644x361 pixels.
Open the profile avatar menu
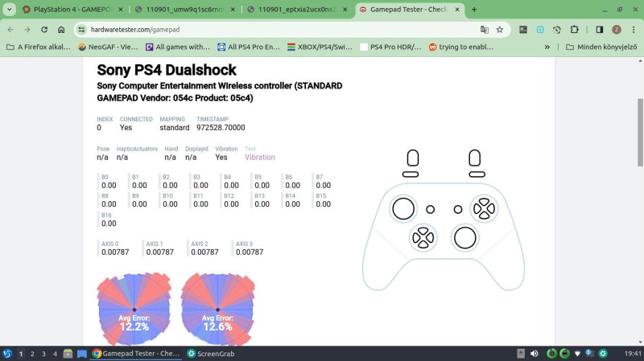(x=616, y=30)
